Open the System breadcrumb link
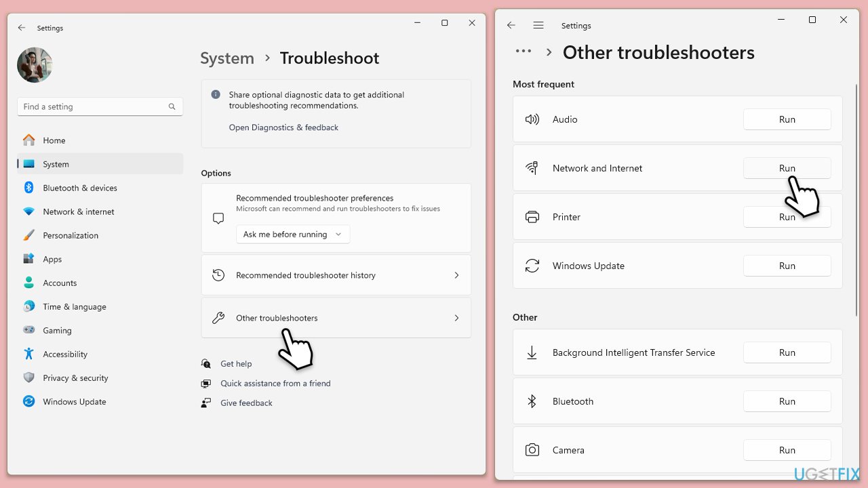Screen dimensions: 868x488 coord(227,58)
